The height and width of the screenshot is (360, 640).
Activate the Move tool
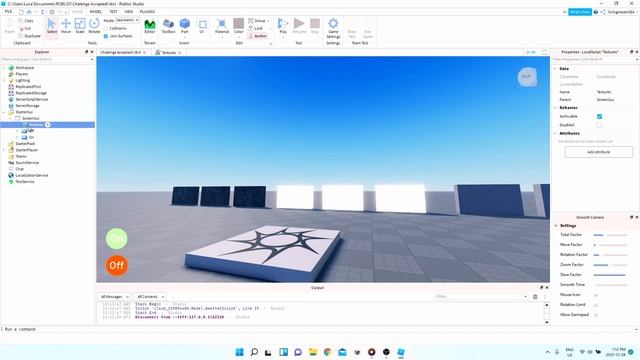point(66,26)
